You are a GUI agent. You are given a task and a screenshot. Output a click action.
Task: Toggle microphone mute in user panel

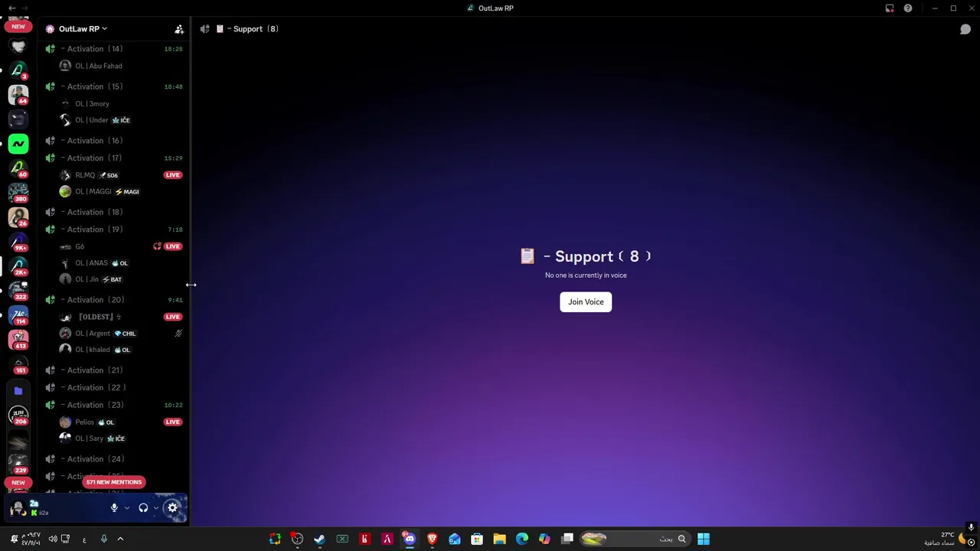click(x=114, y=507)
